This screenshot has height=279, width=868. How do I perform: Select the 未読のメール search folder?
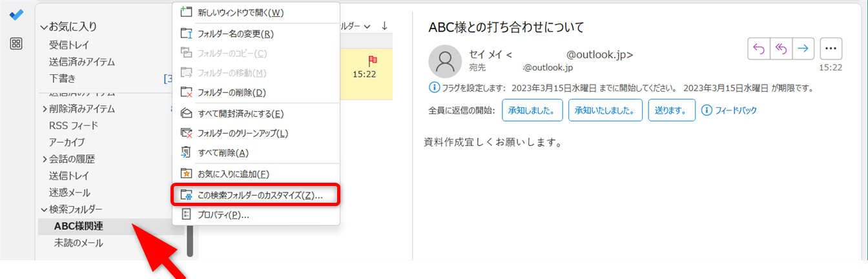[x=78, y=243]
